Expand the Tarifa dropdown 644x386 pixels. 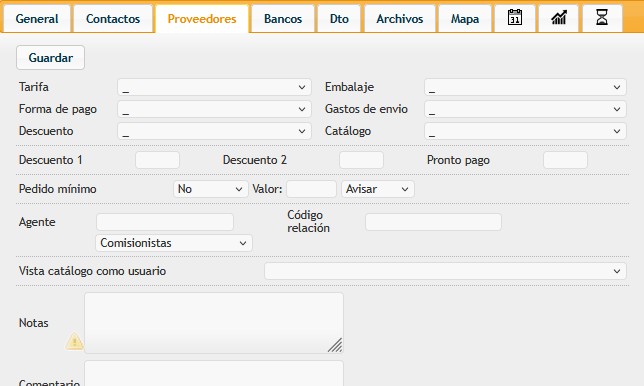point(214,87)
